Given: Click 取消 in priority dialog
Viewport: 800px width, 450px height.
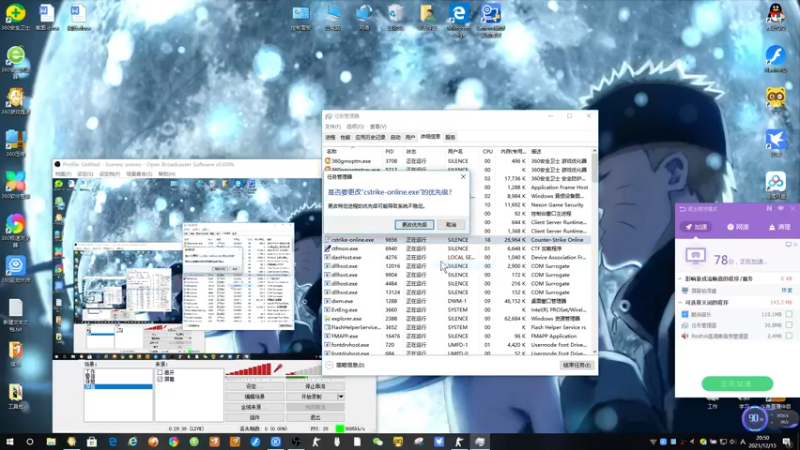Looking at the screenshot, I should [451, 224].
